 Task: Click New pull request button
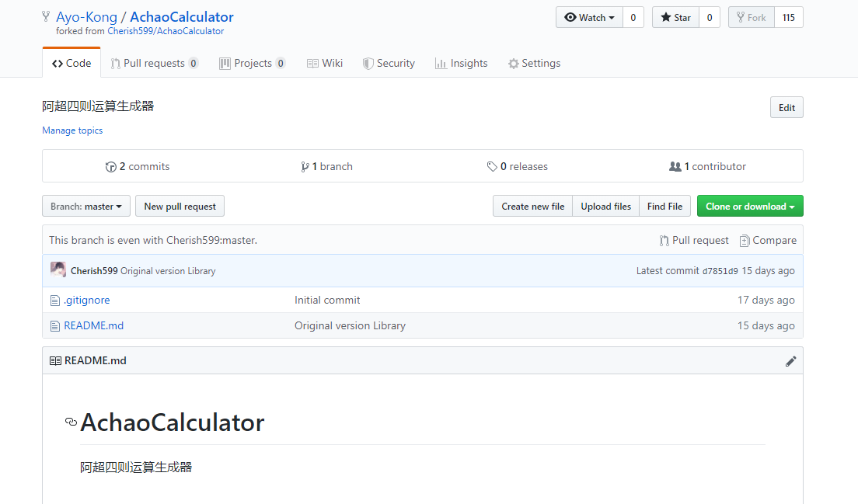pyautogui.click(x=180, y=206)
